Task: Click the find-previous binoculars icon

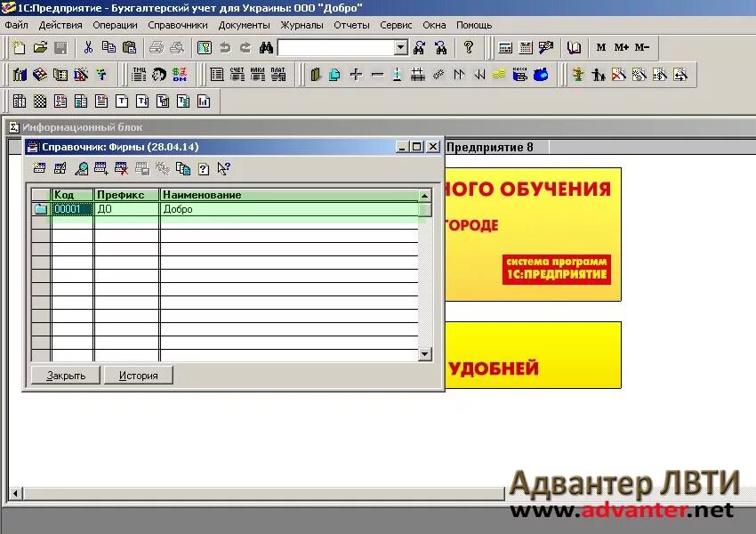Action: pyautogui.click(x=440, y=47)
